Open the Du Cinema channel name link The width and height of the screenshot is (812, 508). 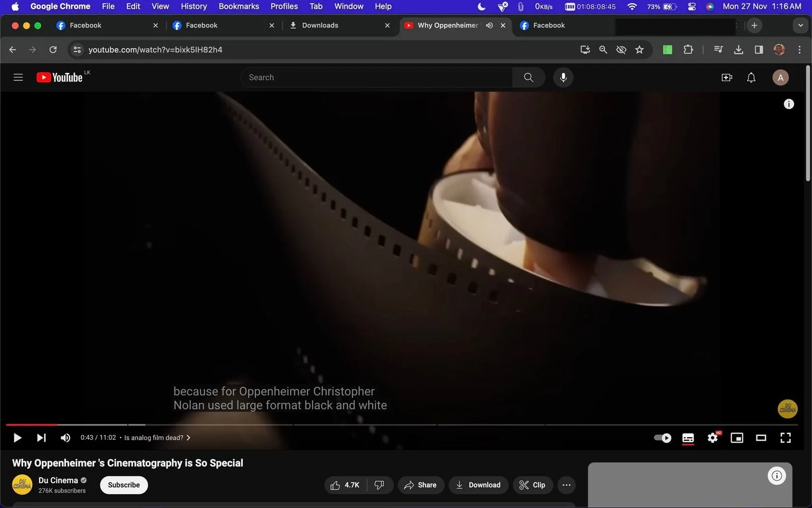pos(58,480)
